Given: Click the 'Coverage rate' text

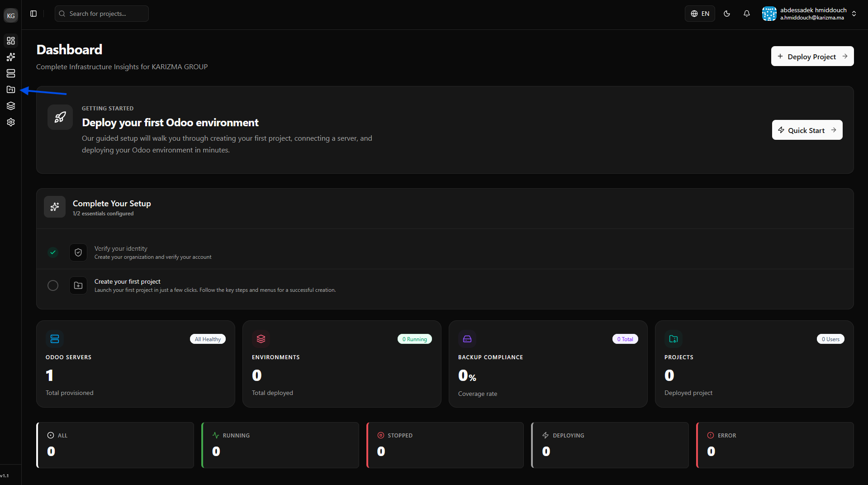Looking at the screenshot, I should point(478,394).
